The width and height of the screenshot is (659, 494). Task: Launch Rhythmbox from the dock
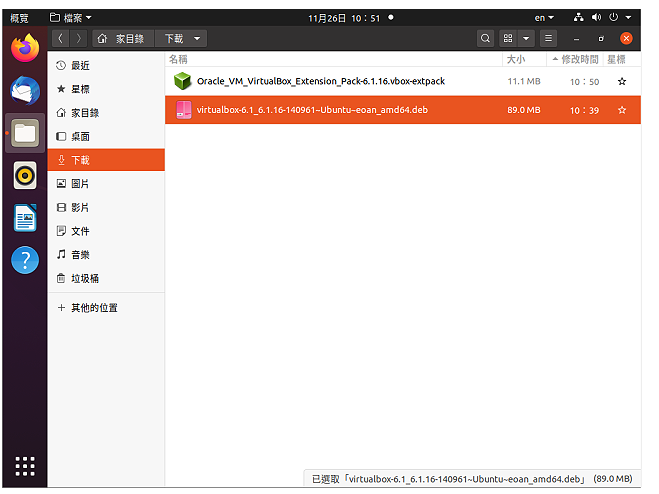click(x=25, y=175)
